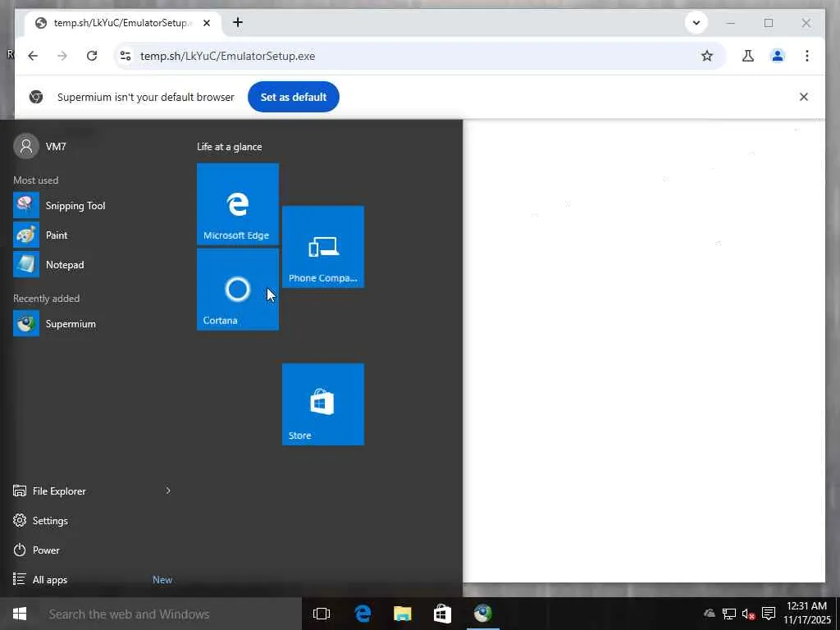The height and width of the screenshot is (630, 840).
Task: Open the experiments flask icon
Action: (x=748, y=56)
